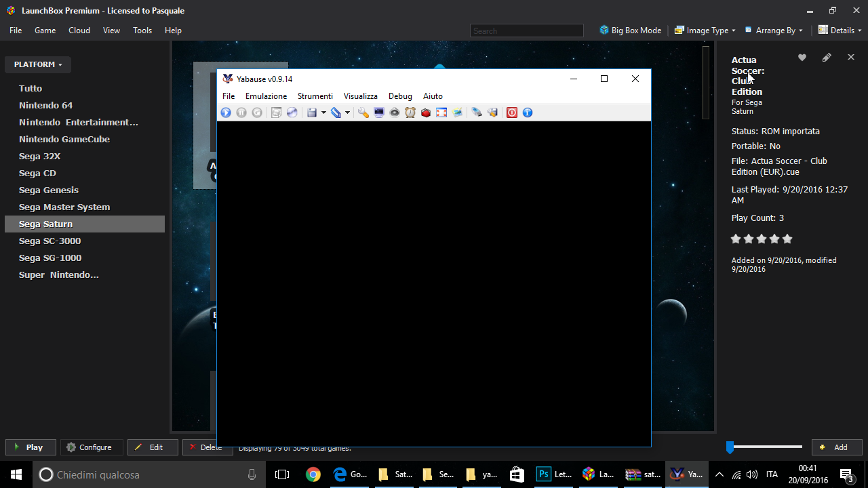This screenshot has width=868, height=488.
Task: Click the paperclip load state icon
Action: pos(336,113)
